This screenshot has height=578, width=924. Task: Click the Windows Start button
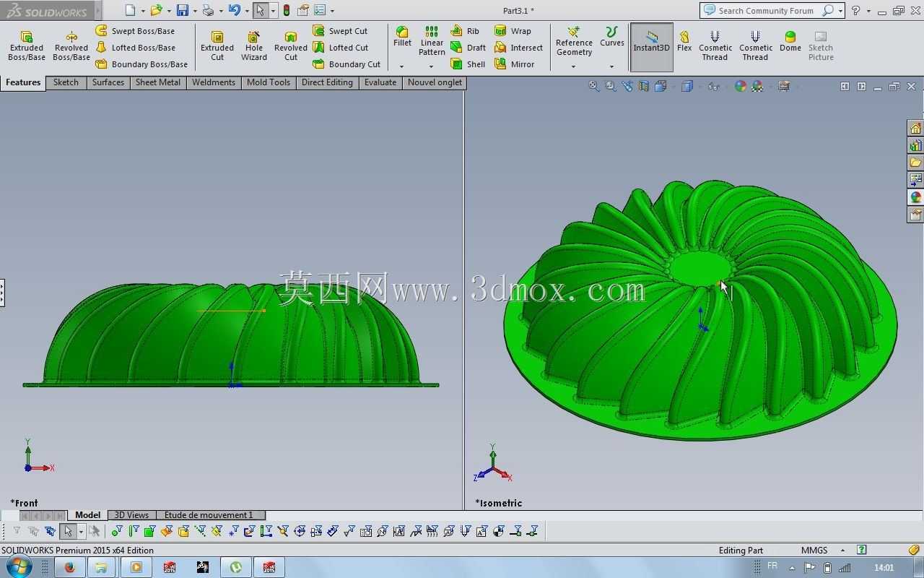pos(18,567)
